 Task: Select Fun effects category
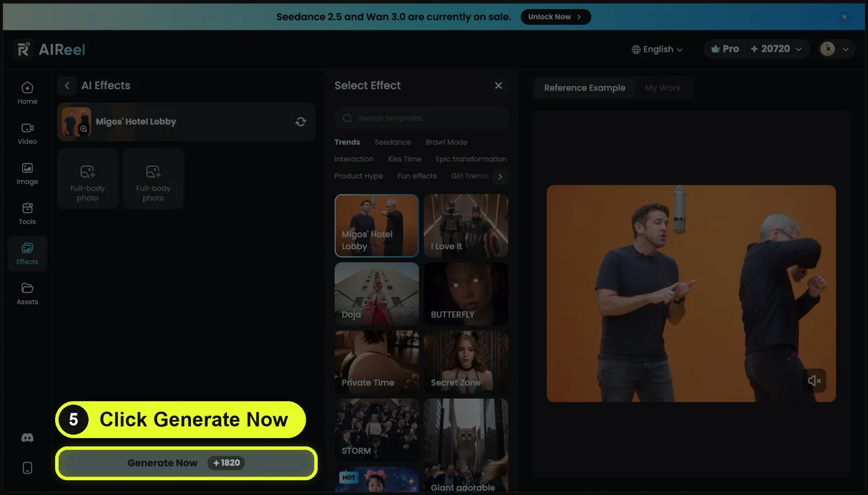pyautogui.click(x=417, y=176)
